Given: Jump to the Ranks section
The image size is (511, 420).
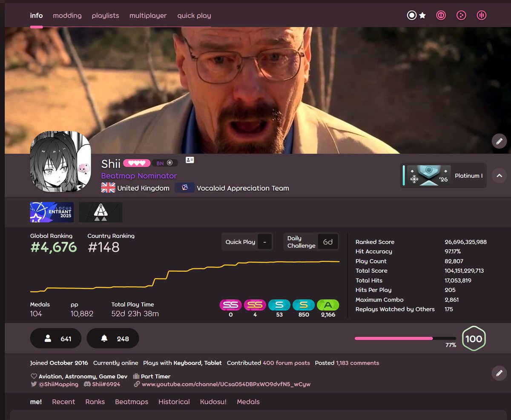Looking at the screenshot, I should 95,402.
